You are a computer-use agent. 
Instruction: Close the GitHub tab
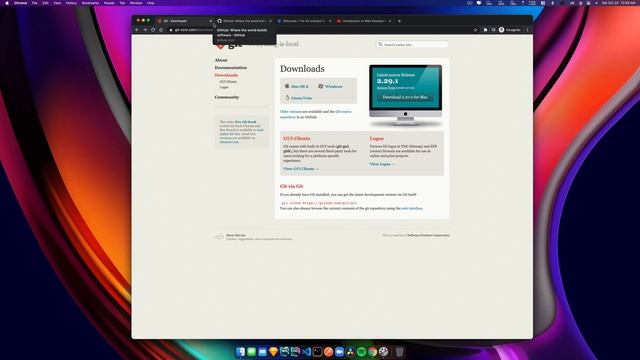pyautogui.click(x=270, y=21)
